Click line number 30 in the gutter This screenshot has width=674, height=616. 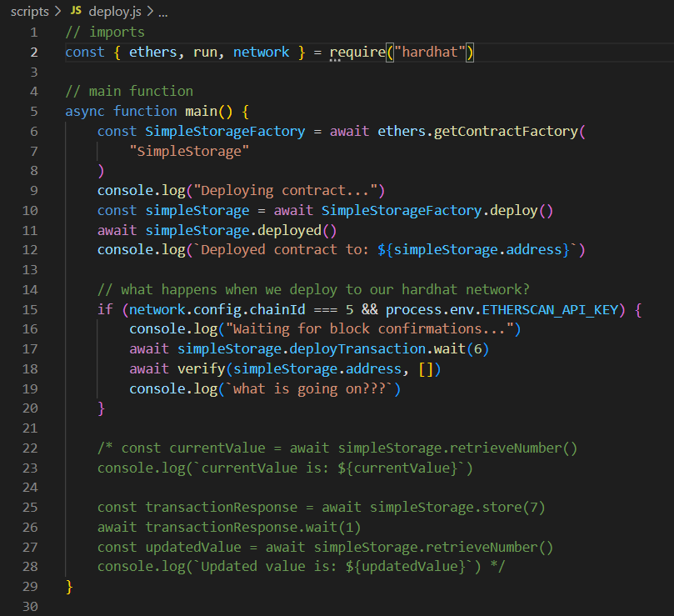click(x=30, y=607)
